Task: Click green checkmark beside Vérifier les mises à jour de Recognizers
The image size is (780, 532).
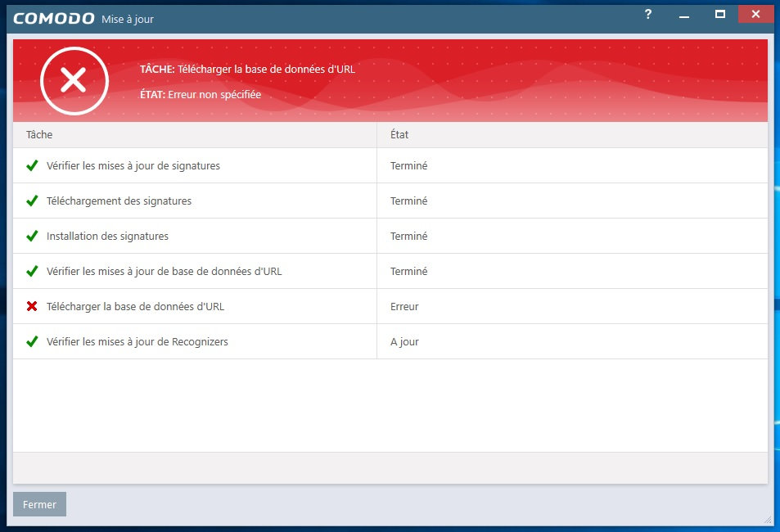Action: coord(33,341)
